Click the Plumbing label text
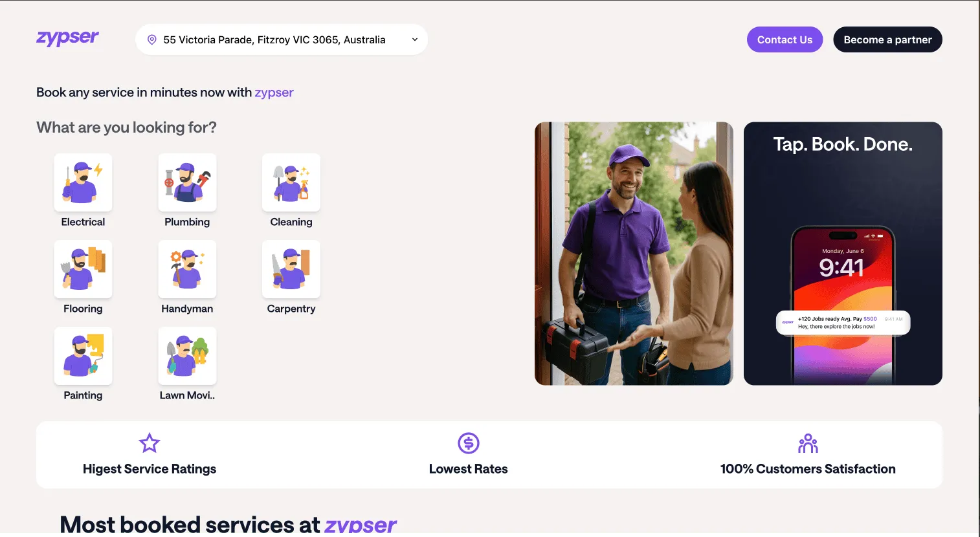This screenshot has width=980, height=537. 187,222
